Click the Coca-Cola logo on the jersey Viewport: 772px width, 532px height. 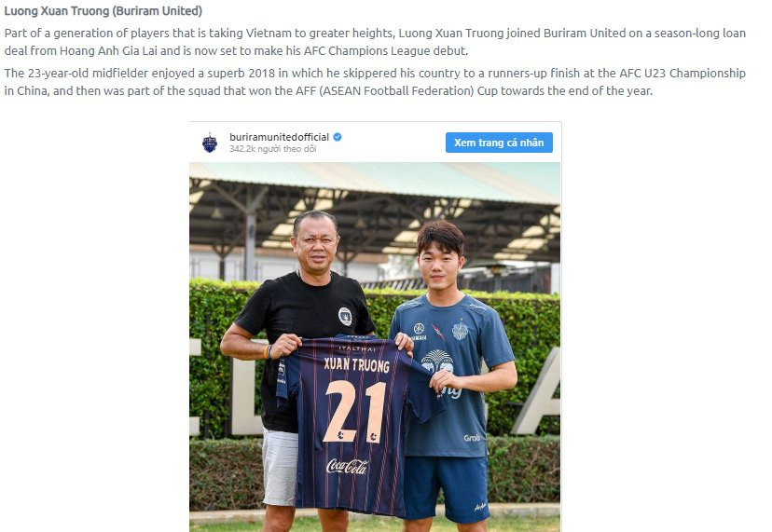pos(347,465)
